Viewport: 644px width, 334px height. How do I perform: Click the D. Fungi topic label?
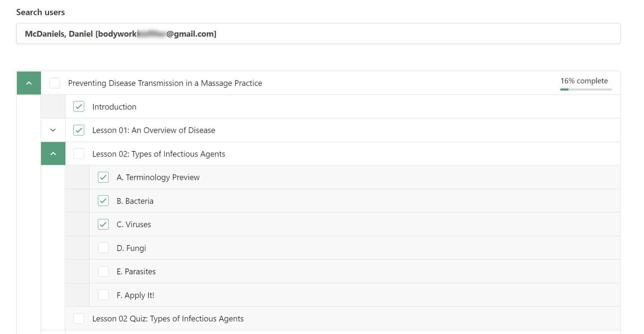(131, 248)
